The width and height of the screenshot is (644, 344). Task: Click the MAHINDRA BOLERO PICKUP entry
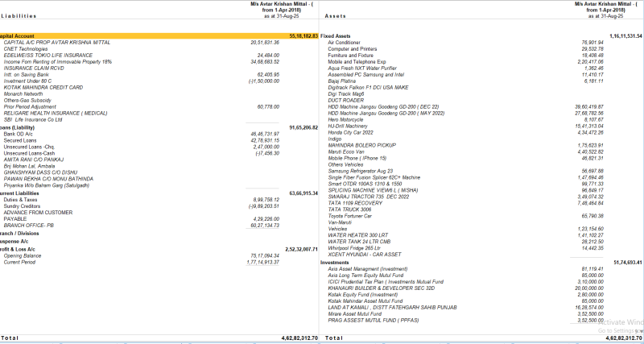pos(364,145)
